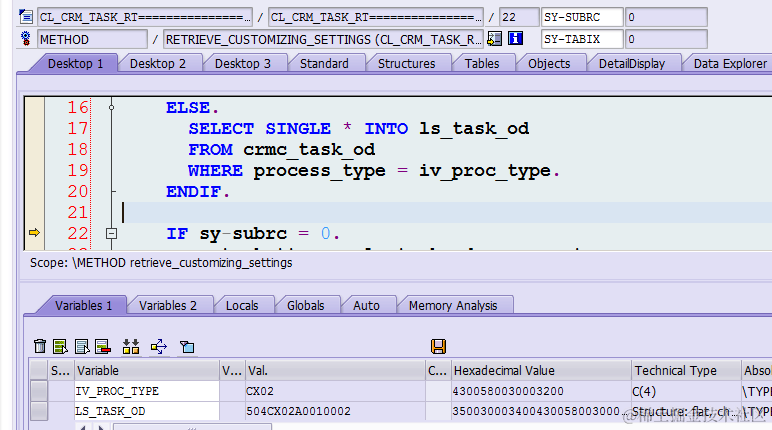
Task: Click the Val. column header
Action: 335,370
